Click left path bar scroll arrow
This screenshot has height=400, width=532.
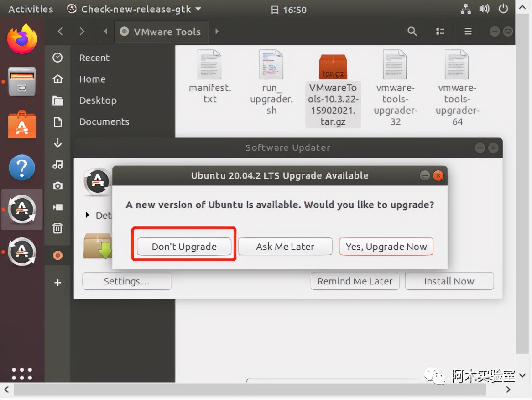pyautogui.click(x=105, y=31)
